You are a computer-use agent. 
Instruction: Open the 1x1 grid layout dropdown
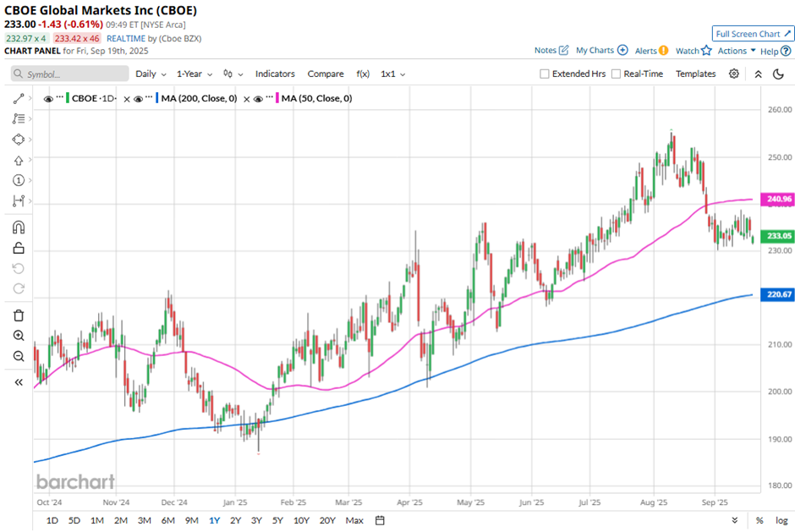(392, 74)
